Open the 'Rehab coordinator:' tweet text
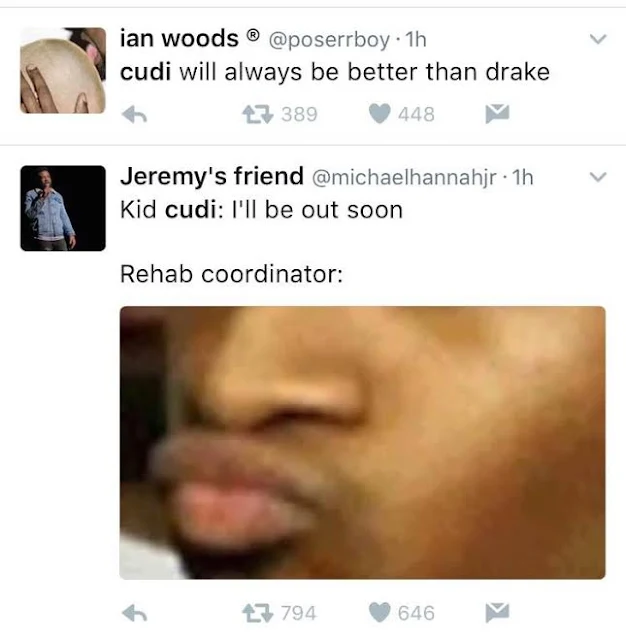This screenshot has height=640, width=626. 231,273
